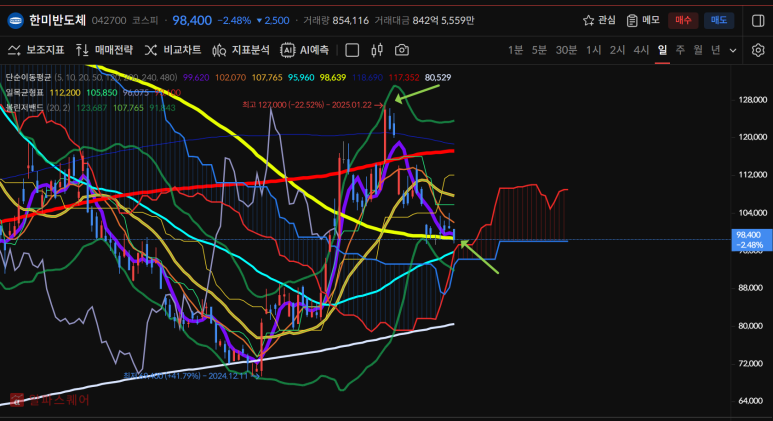Click the price change ▼2,500 figure
Viewport: 773px width, 421px height.
click(x=273, y=20)
